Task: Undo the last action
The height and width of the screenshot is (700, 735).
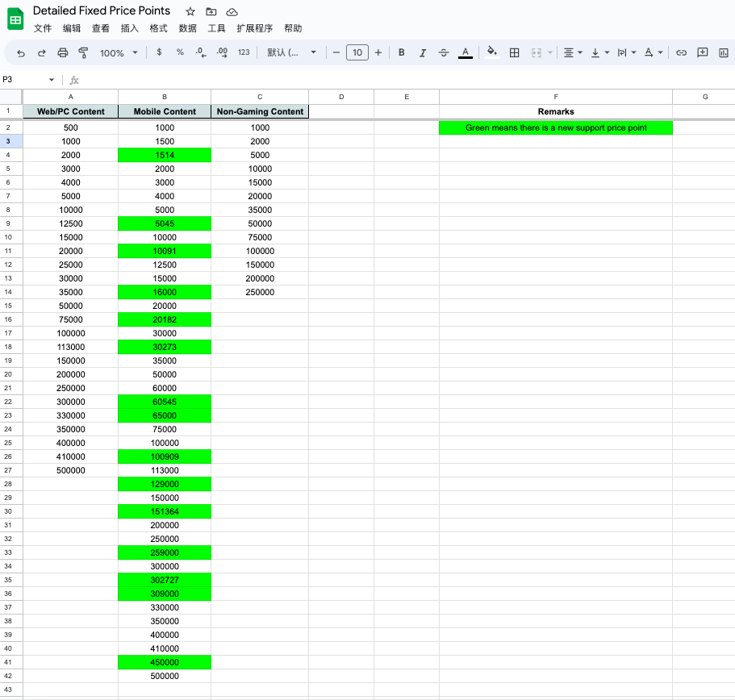Action: [21, 53]
